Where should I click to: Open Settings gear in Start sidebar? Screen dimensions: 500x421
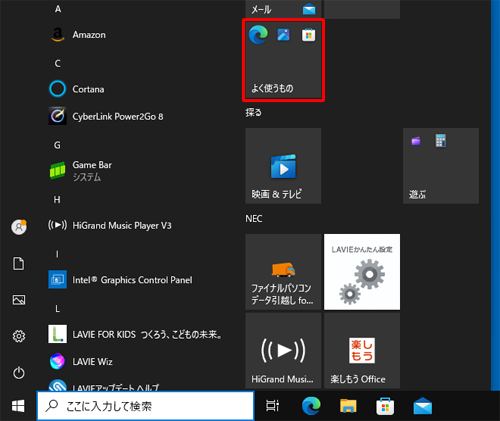[x=19, y=336]
